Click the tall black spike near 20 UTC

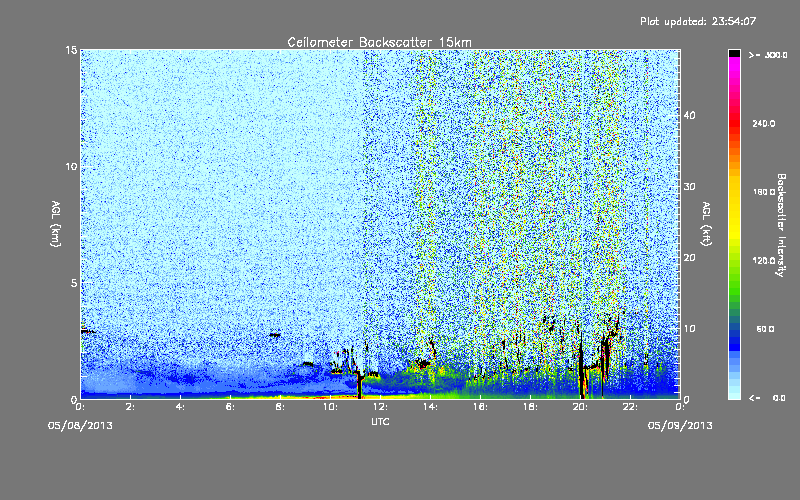(x=581, y=365)
